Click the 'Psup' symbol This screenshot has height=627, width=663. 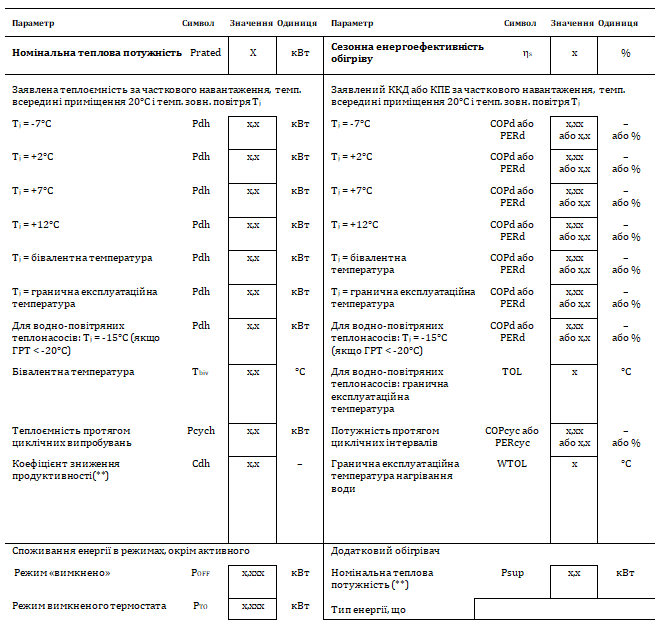click(x=512, y=573)
